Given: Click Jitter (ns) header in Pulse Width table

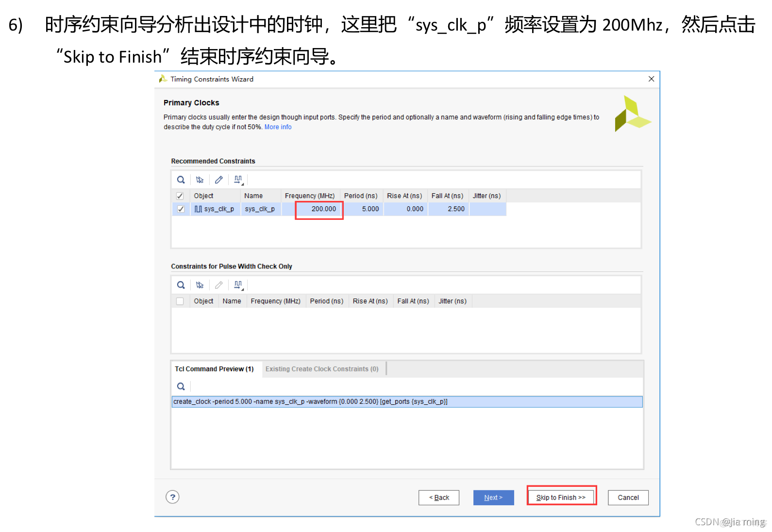Looking at the screenshot, I should [x=453, y=301].
